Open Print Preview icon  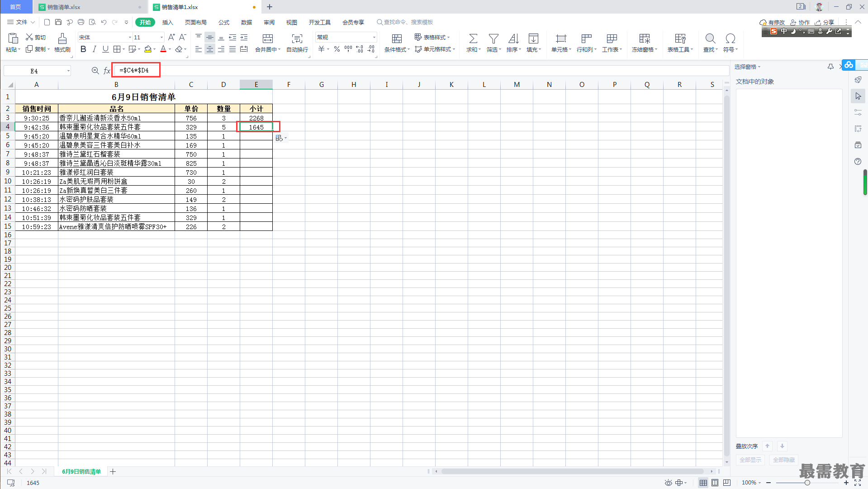92,22
